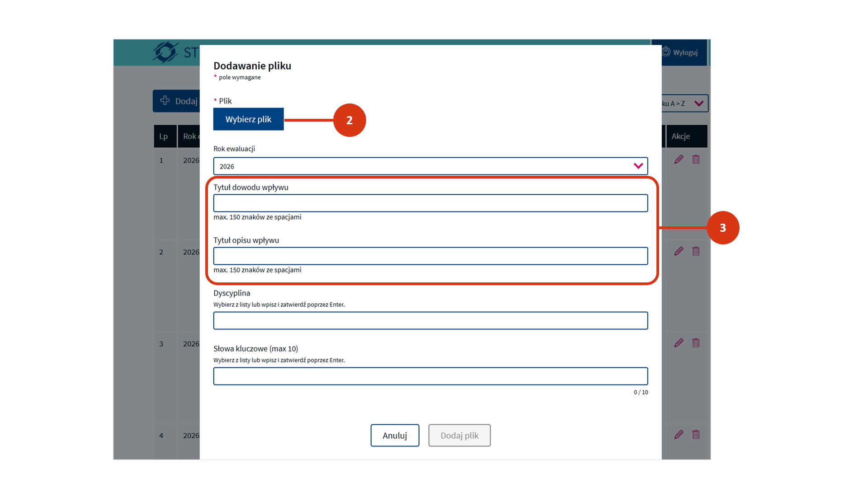The image size is (868, 488).
Task: Click the edit pencil icon in row 2
Action: coord(679,251)
